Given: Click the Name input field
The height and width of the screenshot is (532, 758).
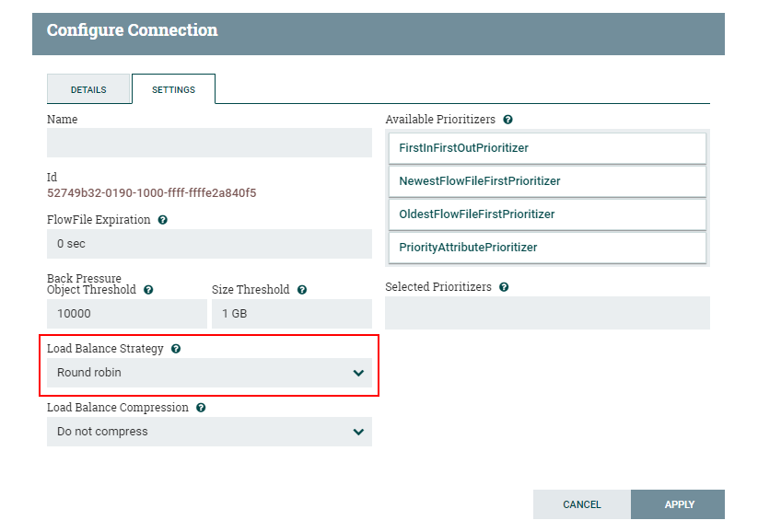Looking at the screenshot, I should point(209,143).
